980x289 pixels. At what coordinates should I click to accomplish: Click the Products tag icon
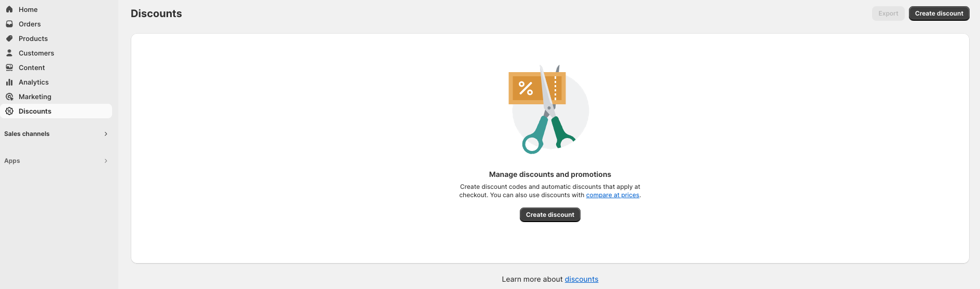click(9, 38)
